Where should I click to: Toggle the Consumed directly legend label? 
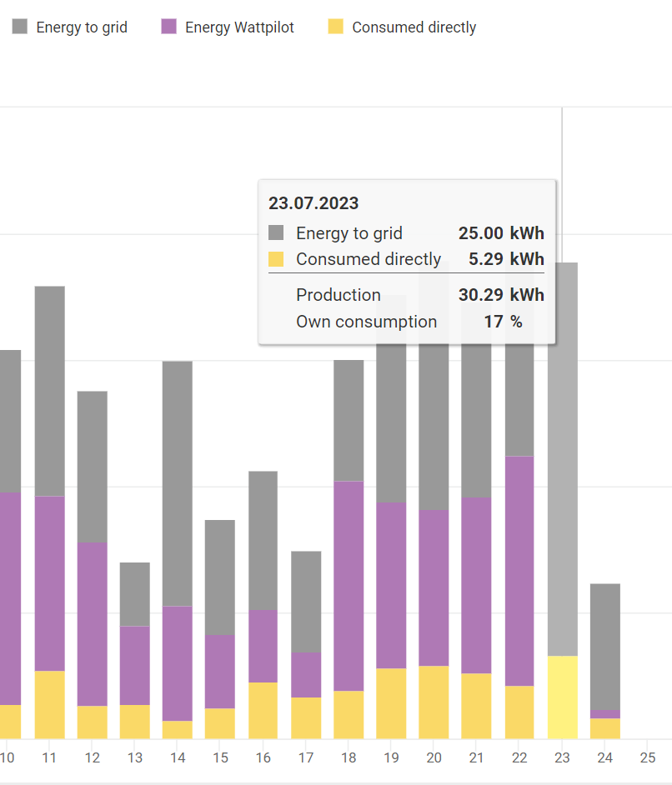point(414,27)
